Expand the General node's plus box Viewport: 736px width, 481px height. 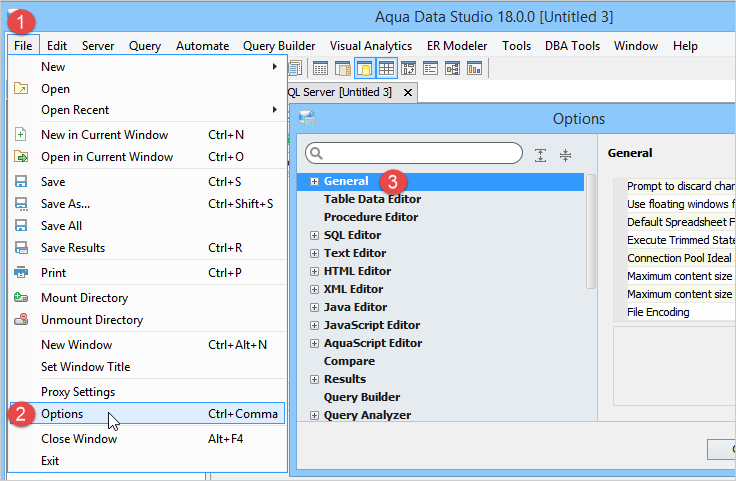pos(314,181)
